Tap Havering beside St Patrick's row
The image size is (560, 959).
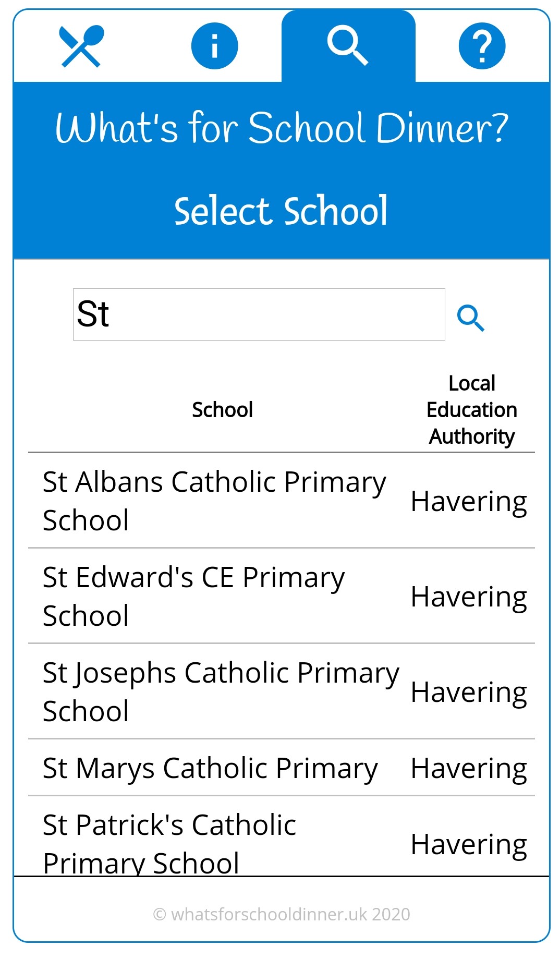coord(469,845)
